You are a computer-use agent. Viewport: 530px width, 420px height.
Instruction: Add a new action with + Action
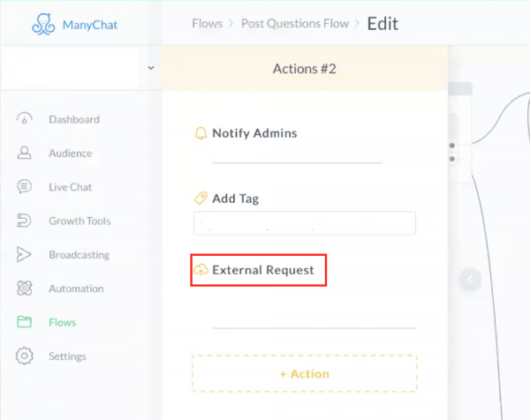point(305,374)
